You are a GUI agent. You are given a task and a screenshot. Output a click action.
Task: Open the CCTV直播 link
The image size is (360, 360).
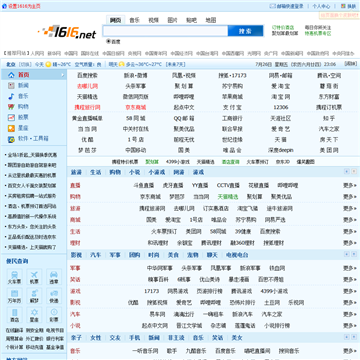coord(228,185)
